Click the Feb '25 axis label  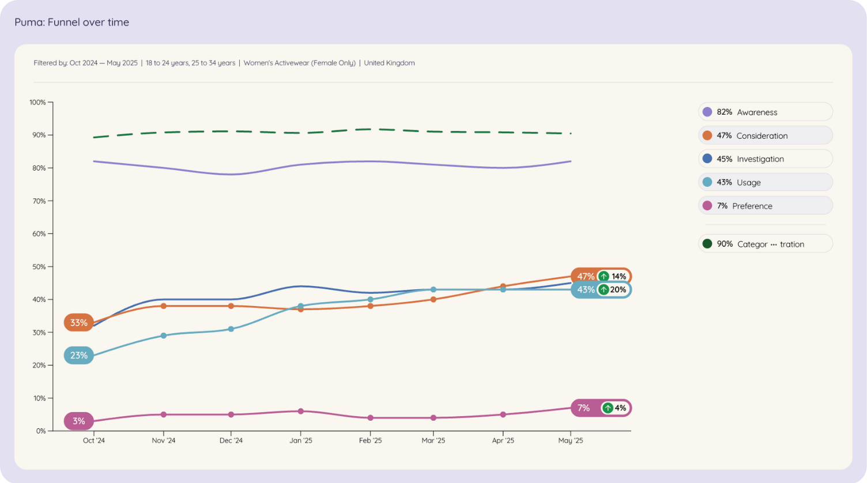point(371,440)
